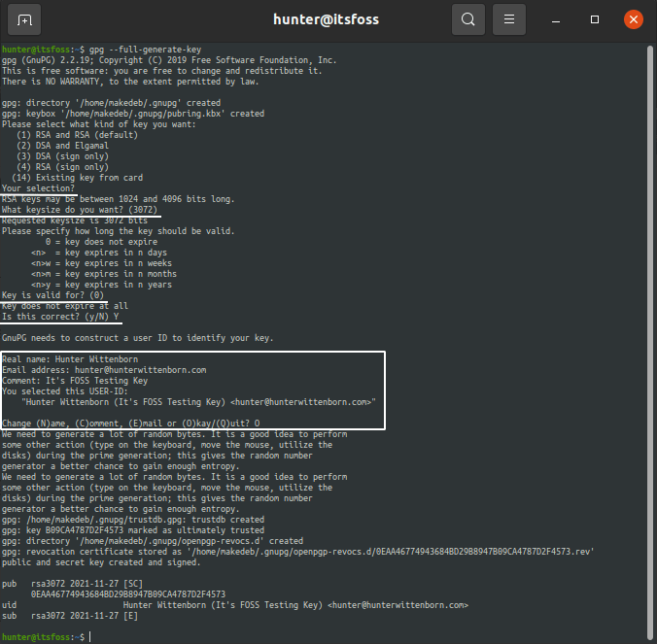Click the '(1) RSA and RSA (default)' line
Image resolution: width=657 pixels, height=644 pixels.
77,135
